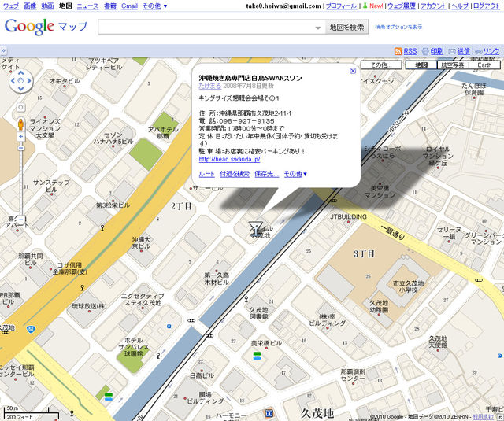Viewport: 504px width, 421px height.
Task: Click the 琉球放送(株) map label
Action: (x=89, y=306)
